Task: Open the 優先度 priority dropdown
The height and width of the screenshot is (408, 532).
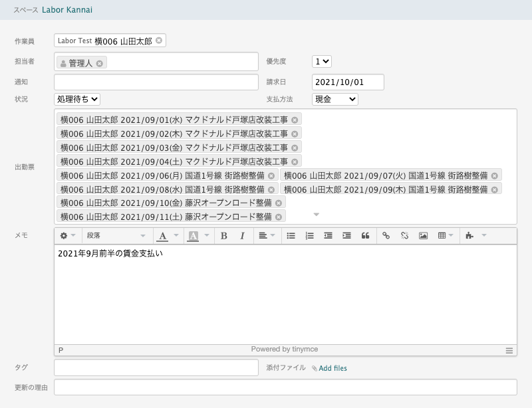Action: [322, 61]
